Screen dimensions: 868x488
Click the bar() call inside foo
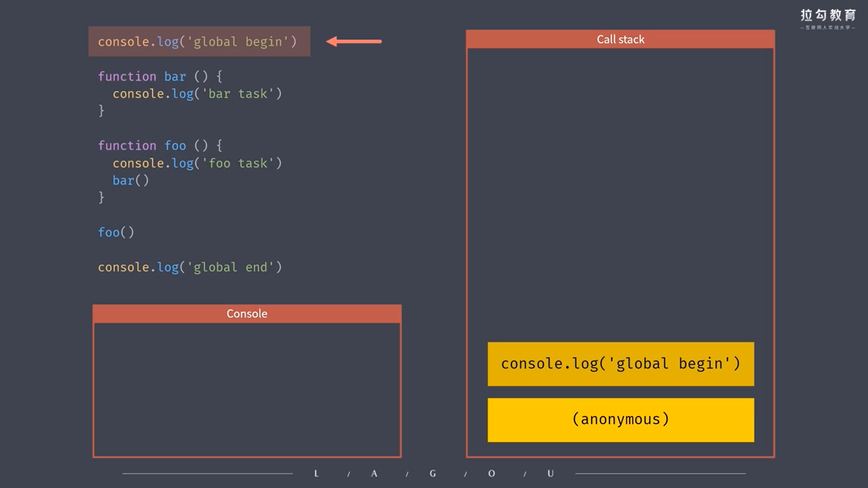click(x=130, y=180)
